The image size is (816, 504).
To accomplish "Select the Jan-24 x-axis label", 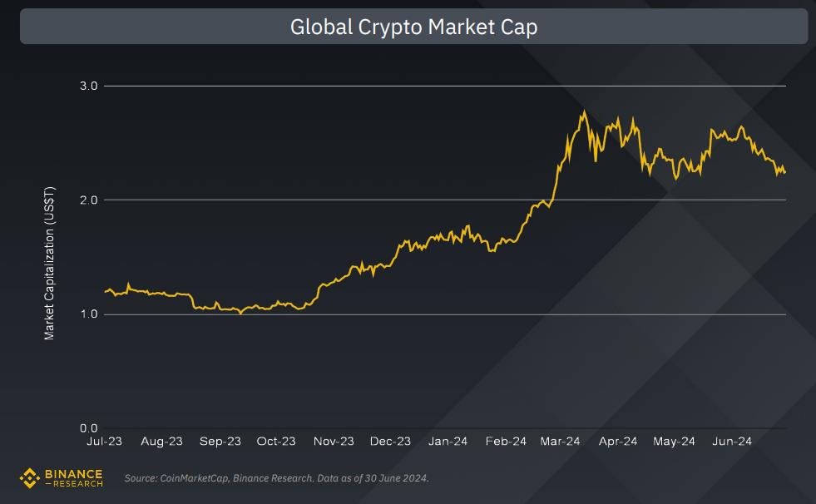I will 448,442.
